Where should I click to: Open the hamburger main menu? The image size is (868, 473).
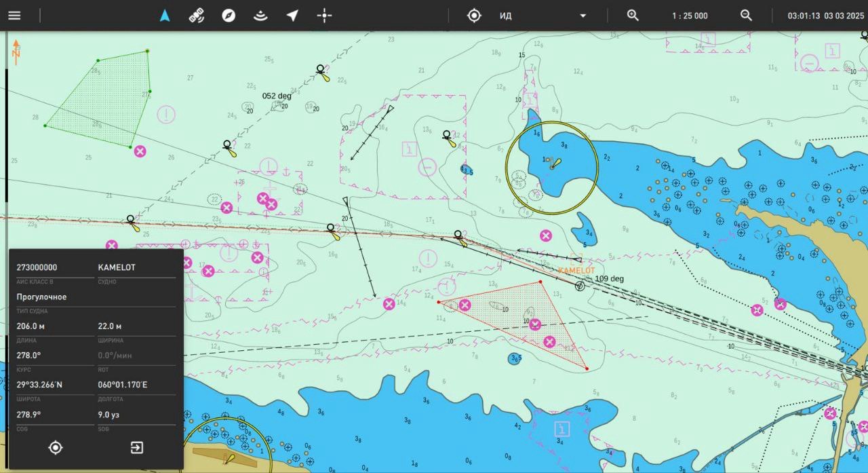tap(14, 16)
